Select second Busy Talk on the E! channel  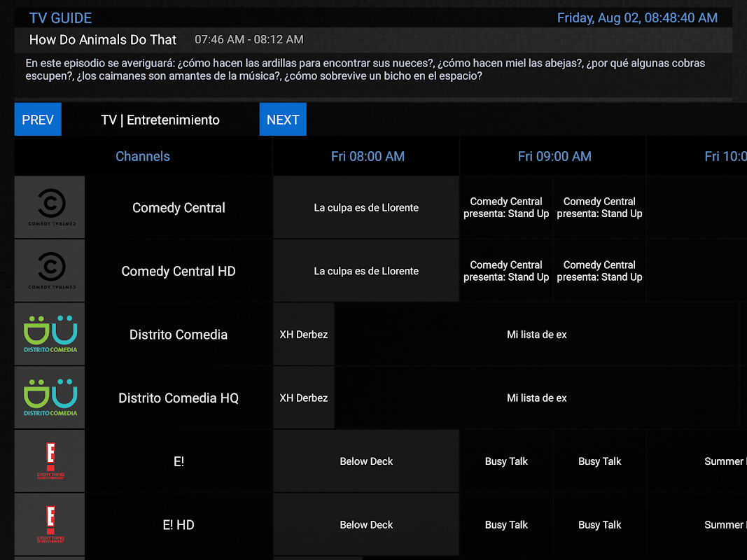click(x=599, y=461)
